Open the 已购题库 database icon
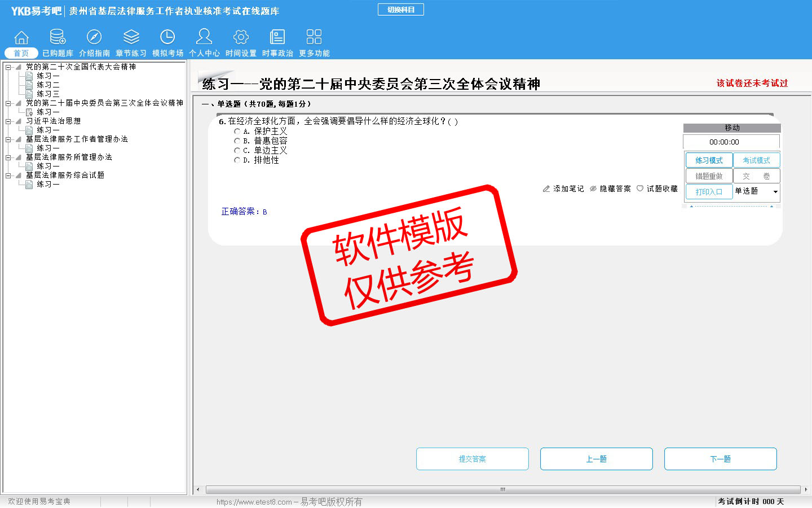The width and height of the screenshot is (812, 508). point(58,38)
